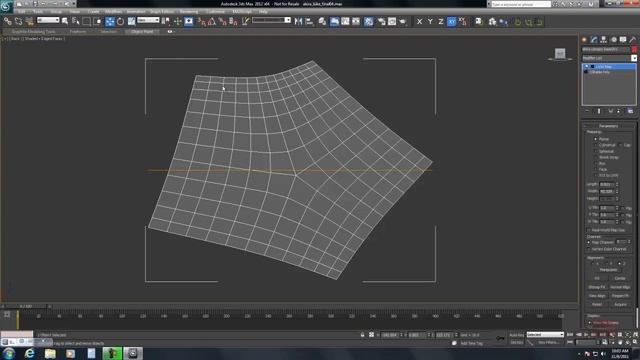The width and height of the screenshot is (640, 360).
Task: Activate the Select and Scale tool
Action: (131, 21)
